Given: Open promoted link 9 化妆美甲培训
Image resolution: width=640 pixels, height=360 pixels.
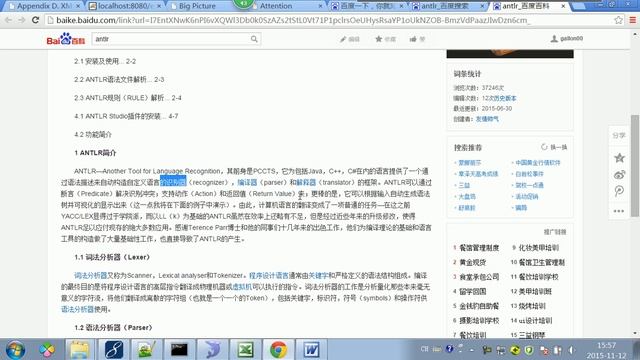Looking at the screenshot, I should [538, 248].
